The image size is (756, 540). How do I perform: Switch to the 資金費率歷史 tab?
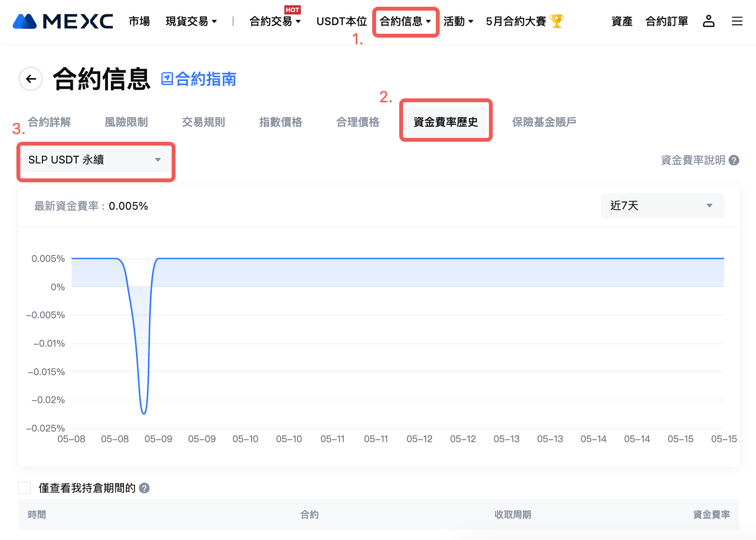tap(445, 122)
